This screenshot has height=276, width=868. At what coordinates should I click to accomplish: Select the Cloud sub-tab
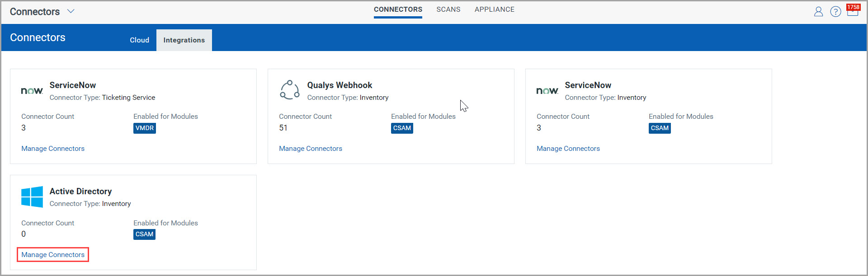tap(139, 40)
